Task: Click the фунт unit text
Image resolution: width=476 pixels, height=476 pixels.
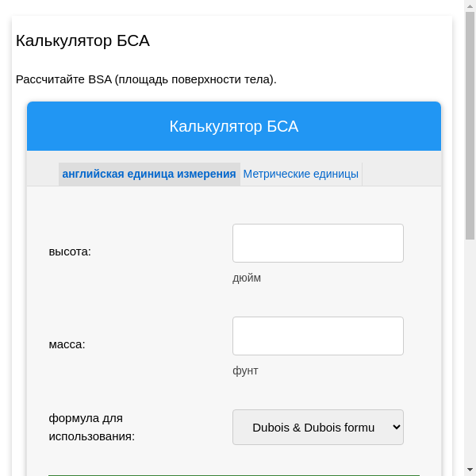Action: coord(245,370)
